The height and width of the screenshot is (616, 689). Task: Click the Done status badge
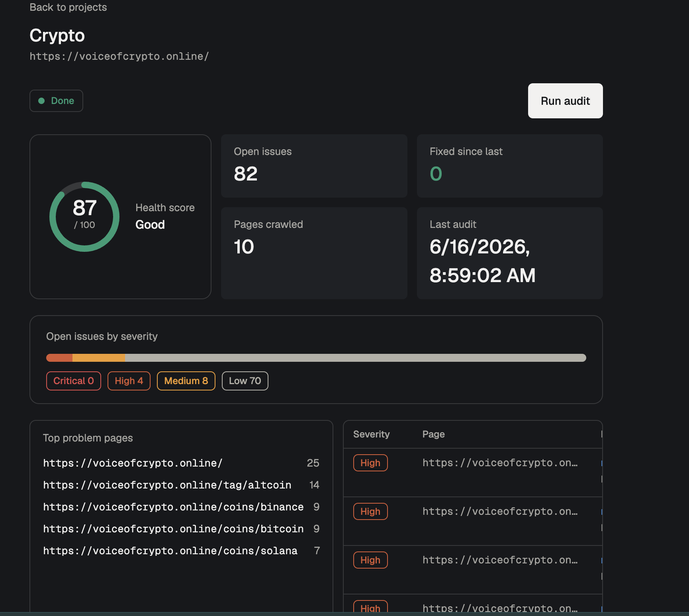(56, 101)
